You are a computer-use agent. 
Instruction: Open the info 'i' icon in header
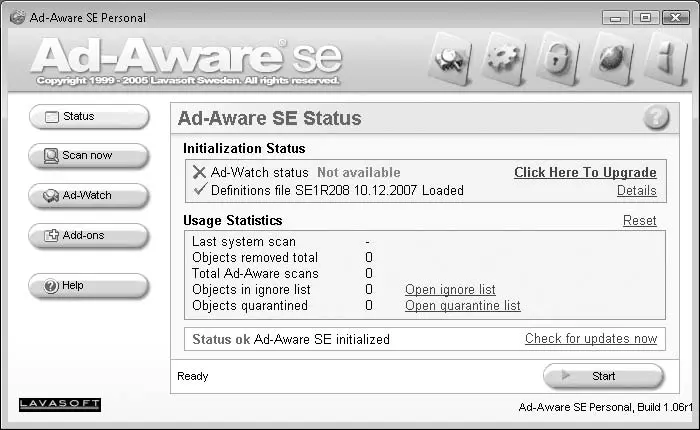[x=667, y=59]
